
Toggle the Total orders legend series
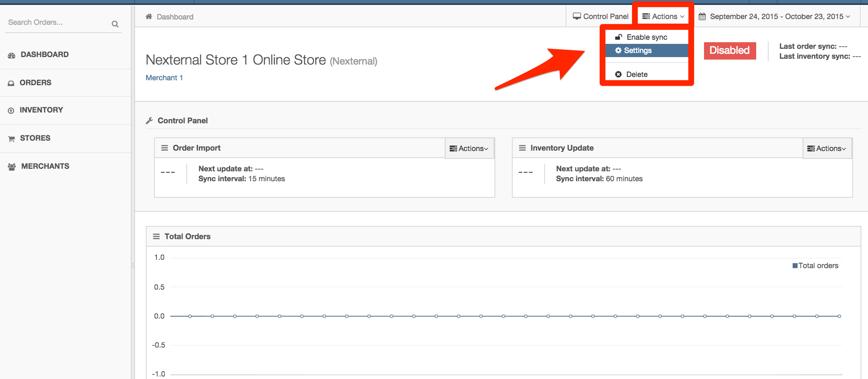(x=815, y=266)
